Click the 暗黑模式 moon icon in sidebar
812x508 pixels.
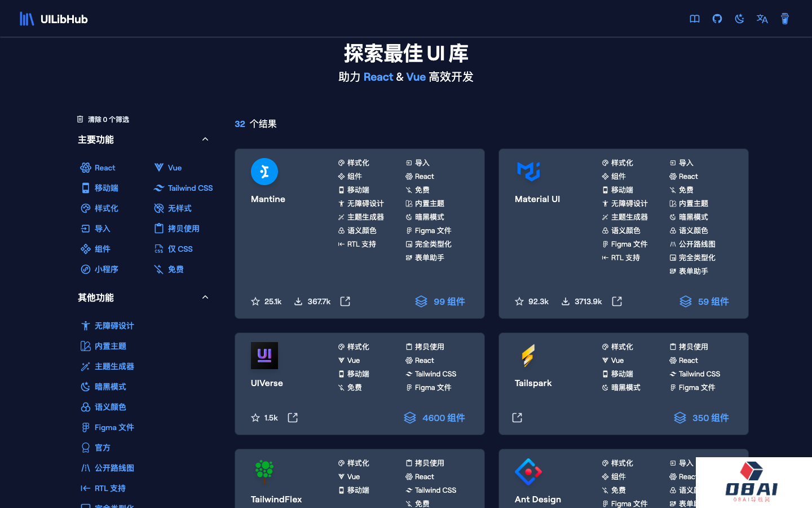[85, 387]
